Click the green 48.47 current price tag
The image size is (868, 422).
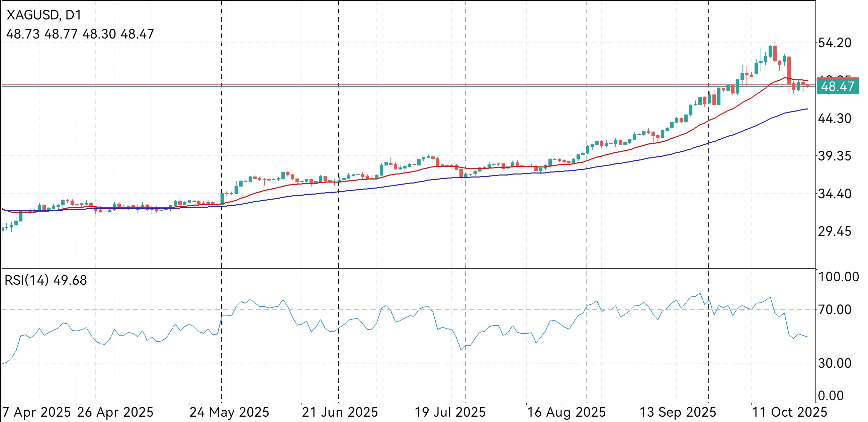click(x=838, y=87)
